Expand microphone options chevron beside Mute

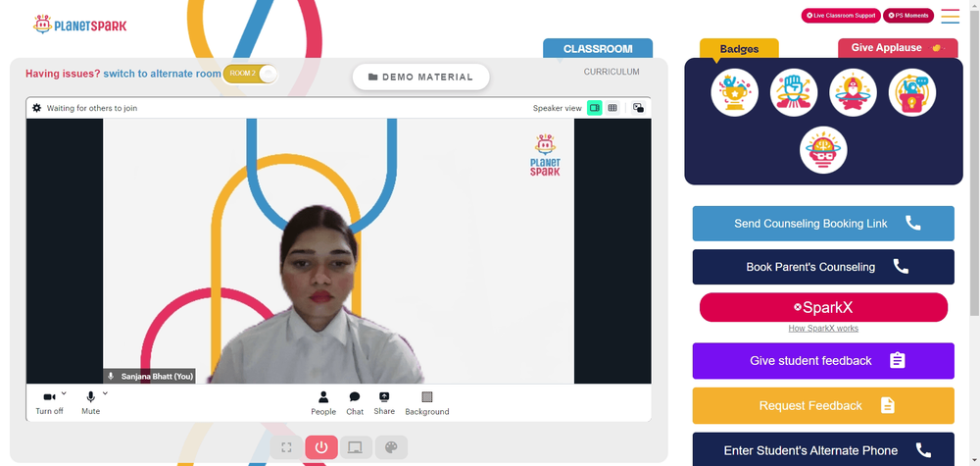105,392
